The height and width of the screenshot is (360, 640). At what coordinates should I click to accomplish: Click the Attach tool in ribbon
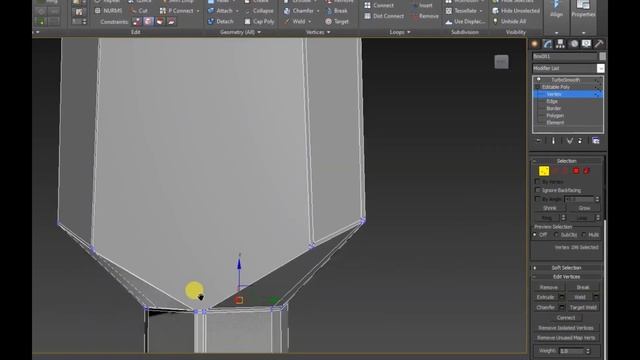point(220,11)
